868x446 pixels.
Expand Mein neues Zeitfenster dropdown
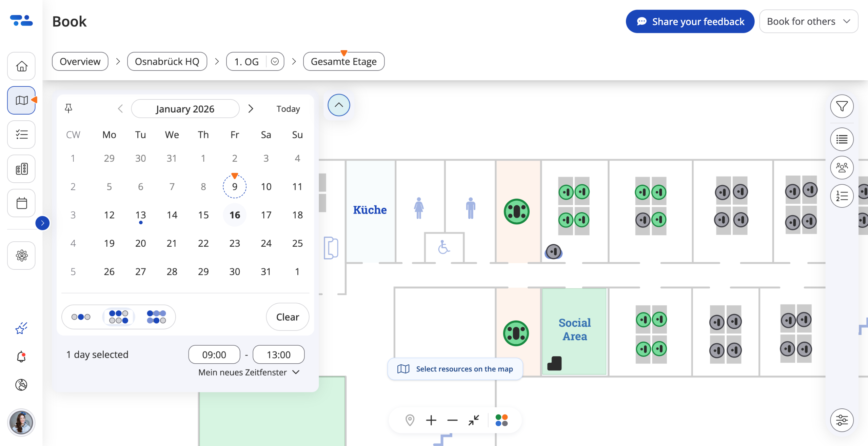click(x=249, y=372)
